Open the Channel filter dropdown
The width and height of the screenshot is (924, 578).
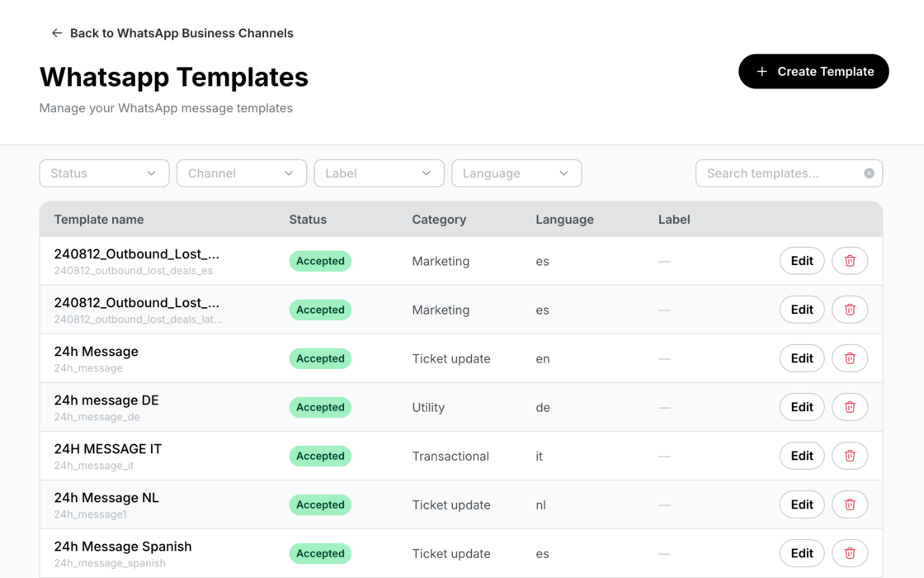click(x=242, y=173)
